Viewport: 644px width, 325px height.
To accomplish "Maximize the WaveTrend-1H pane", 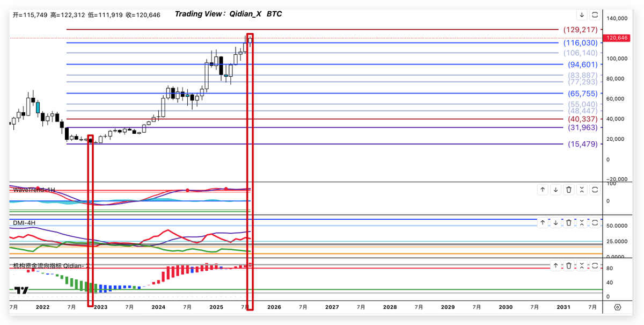I will point(595,190).
